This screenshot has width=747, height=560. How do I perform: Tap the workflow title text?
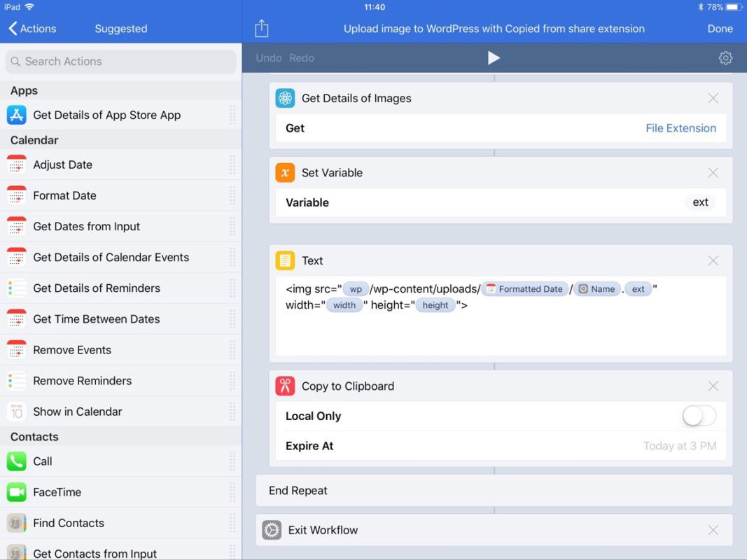tap(494, 29)
